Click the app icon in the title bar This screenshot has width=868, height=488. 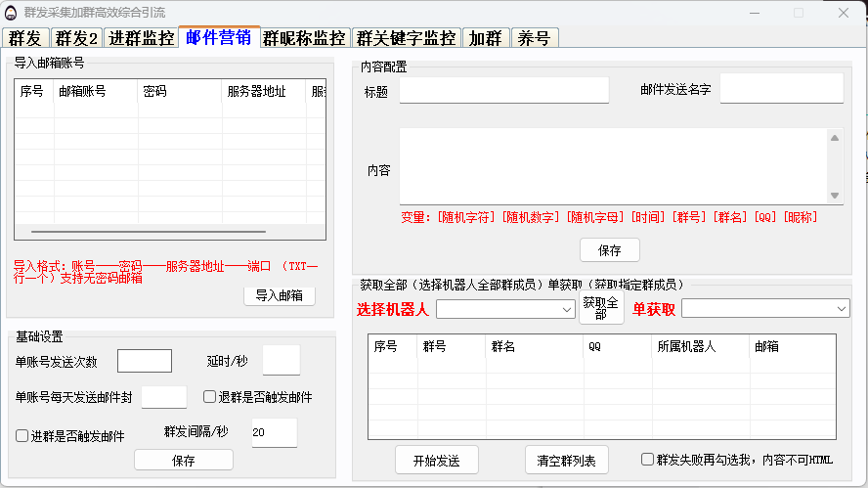[13, 13]
